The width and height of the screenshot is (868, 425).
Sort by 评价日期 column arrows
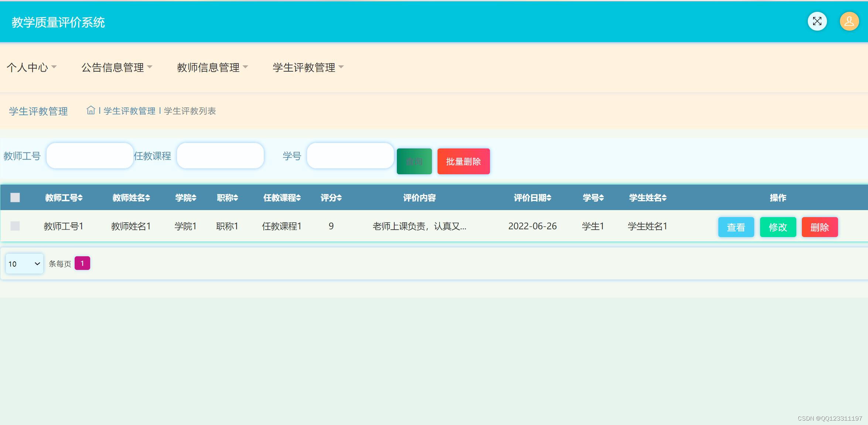[549, 198]
